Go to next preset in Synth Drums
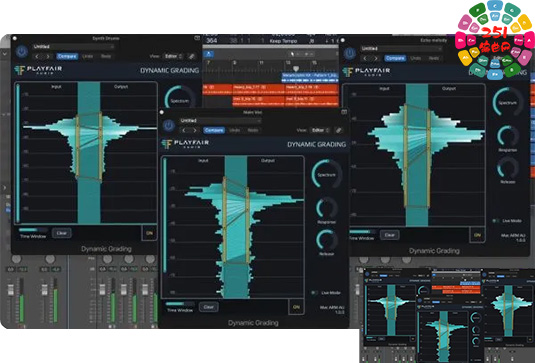Viewport: 535px width, 363px height. pyautogui.click(x=48, y=56)
